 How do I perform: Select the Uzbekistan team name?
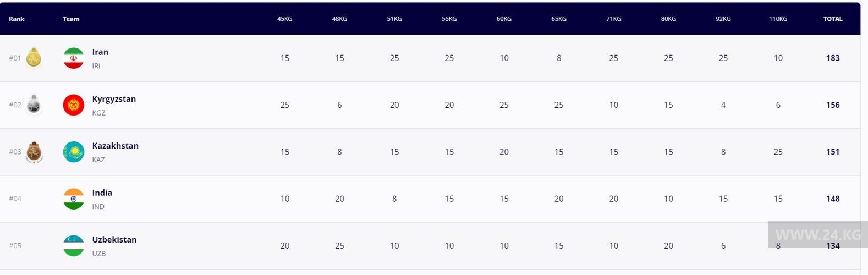(114, 240)
